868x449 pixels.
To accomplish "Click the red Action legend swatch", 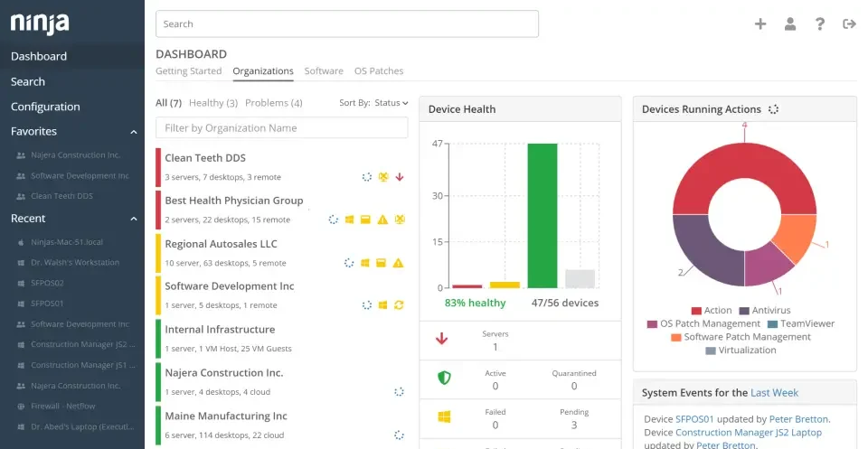I will pyautogui.click(x=696, y=311).
